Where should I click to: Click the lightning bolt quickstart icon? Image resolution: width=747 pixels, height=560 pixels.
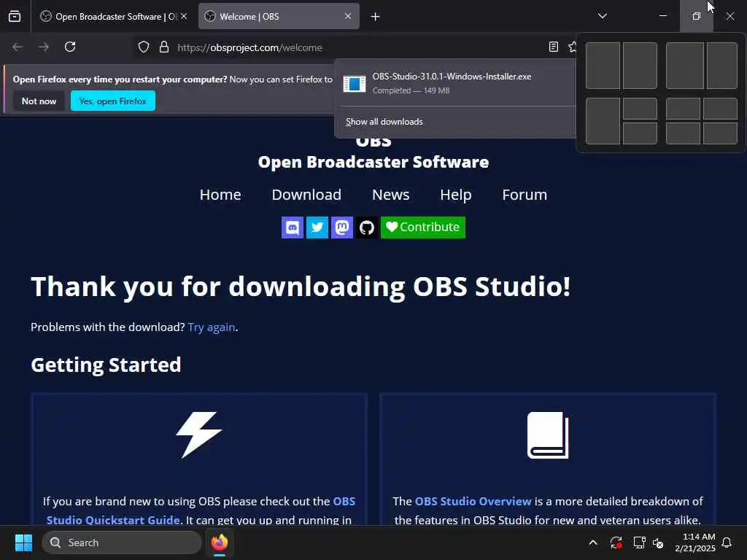[199, 435]
